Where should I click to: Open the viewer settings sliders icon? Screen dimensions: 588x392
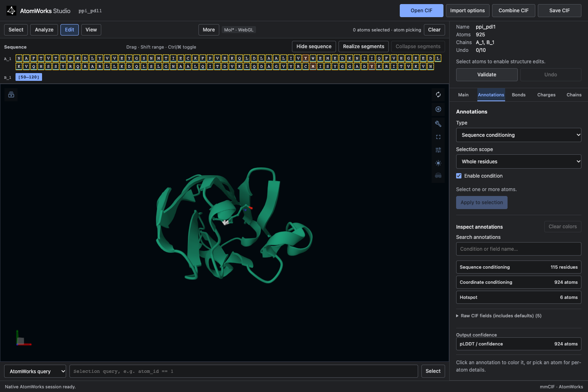point(438,150)
